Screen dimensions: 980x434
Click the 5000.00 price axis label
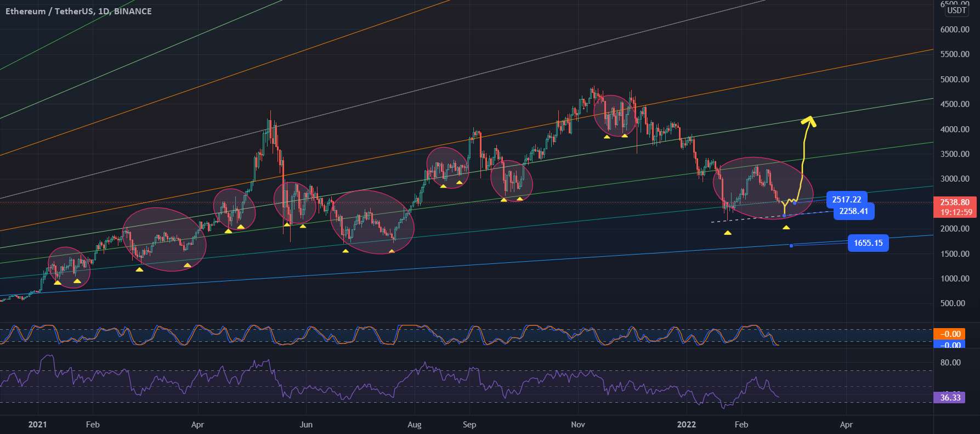click(955, 80)
